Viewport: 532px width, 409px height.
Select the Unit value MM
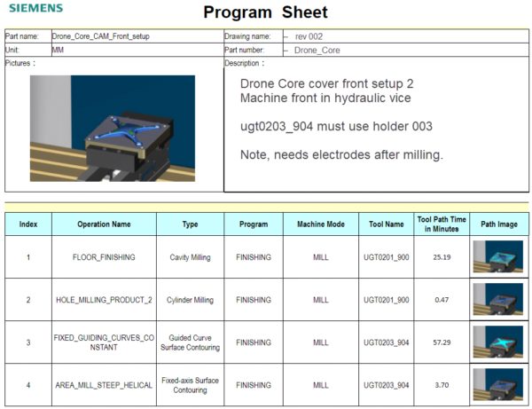pos(59,51)
